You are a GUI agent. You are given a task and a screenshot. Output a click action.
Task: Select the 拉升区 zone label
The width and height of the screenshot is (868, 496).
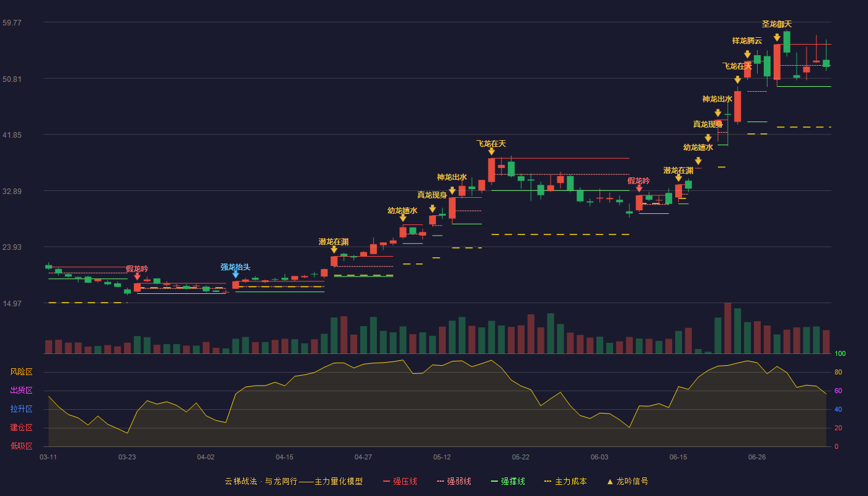pyautogui.click(x=22, y=409)
